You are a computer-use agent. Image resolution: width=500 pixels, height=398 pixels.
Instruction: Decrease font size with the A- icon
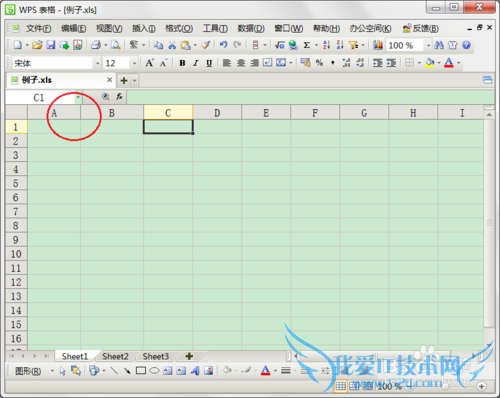[163, 63]
